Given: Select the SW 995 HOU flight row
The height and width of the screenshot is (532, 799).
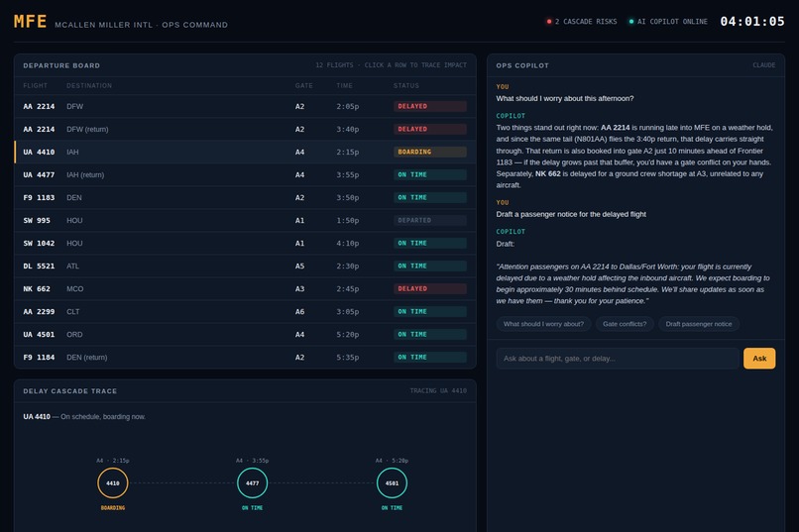Looking at the screenshot, I should point(245,221).
